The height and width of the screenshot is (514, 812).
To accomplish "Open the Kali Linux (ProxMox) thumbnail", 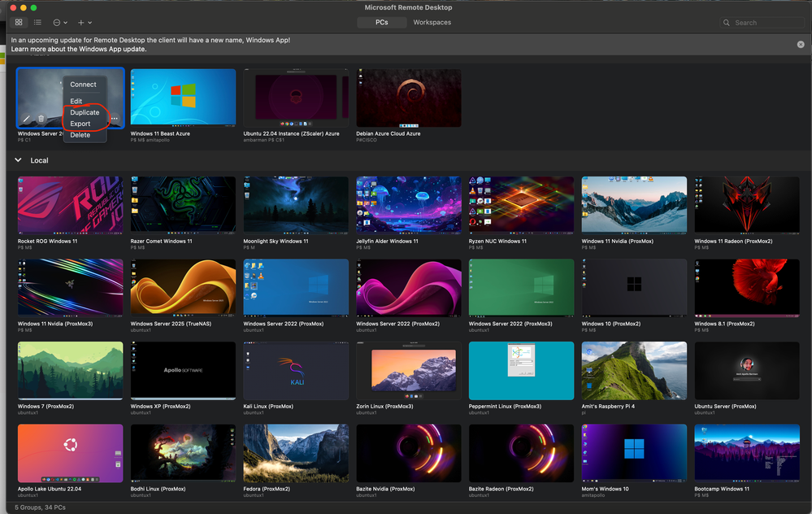I will click(295, 370).
